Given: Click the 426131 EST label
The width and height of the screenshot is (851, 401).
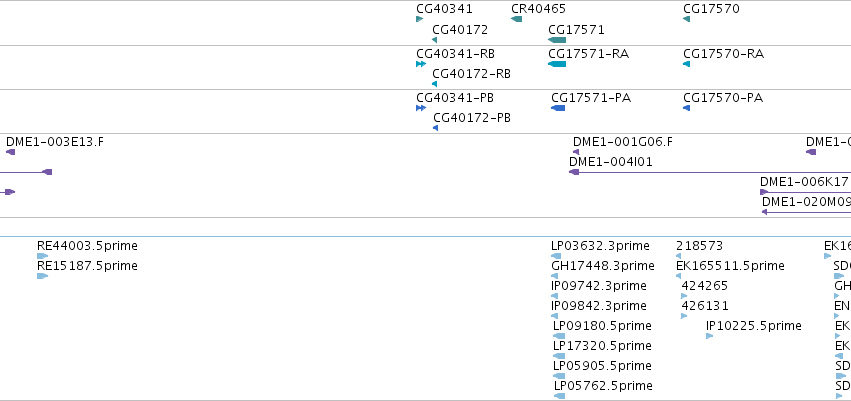Looking at the screenshot, I should coord(705,306).
